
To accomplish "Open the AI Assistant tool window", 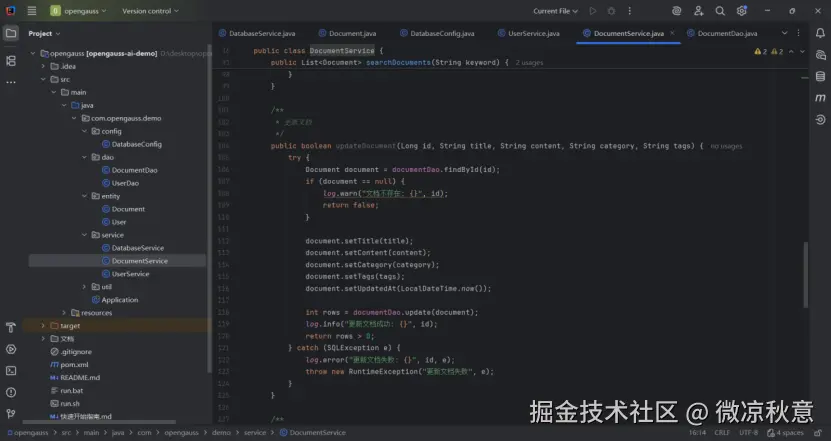I will coord(820,55).
